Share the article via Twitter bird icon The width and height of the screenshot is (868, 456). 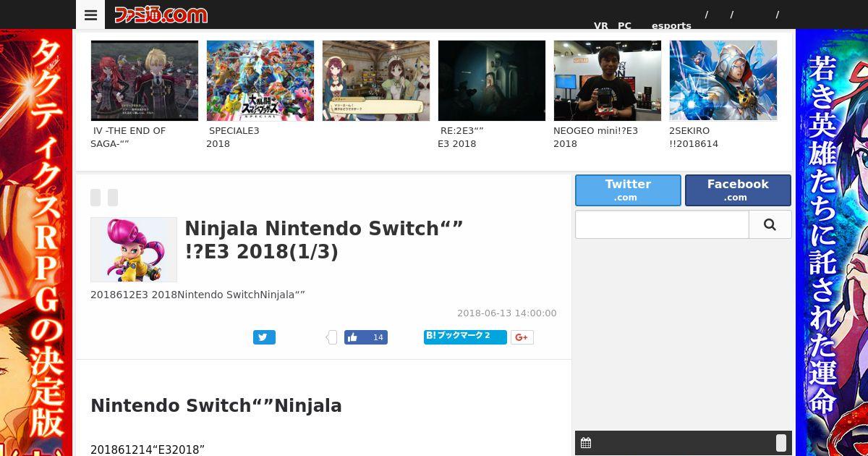(x=264, y=337)
